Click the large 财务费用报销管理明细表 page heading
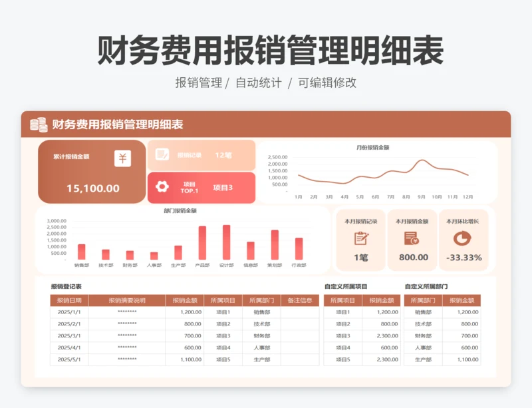The width and height of the screenshot is (532, 408). [x=271, y=51]
